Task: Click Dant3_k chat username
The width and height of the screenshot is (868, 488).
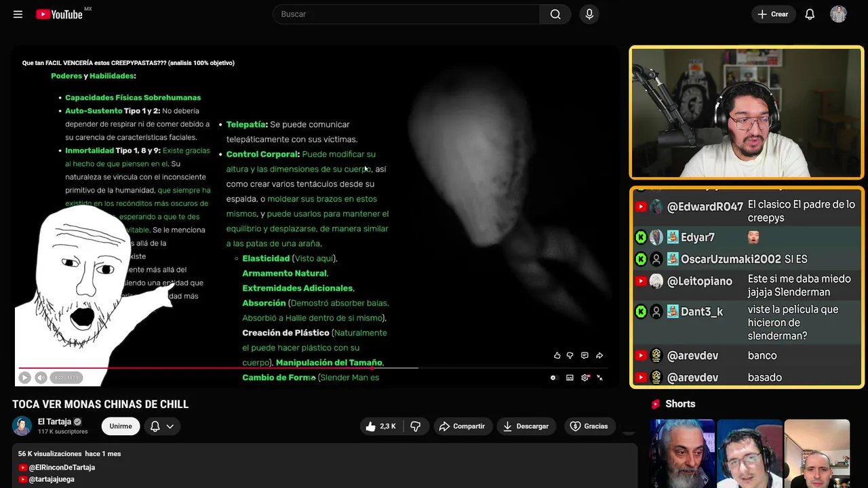Action: [x=702, y=312]
